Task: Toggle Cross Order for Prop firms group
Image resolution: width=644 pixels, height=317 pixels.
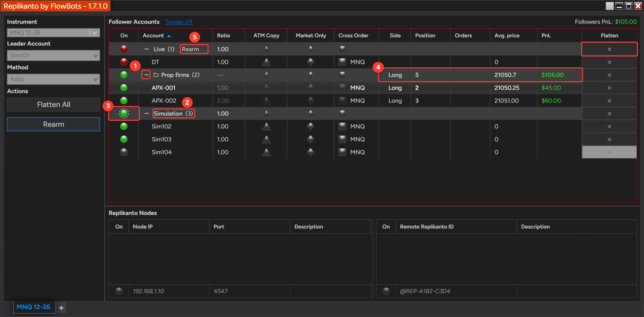Action: click(x=342, y=74)
